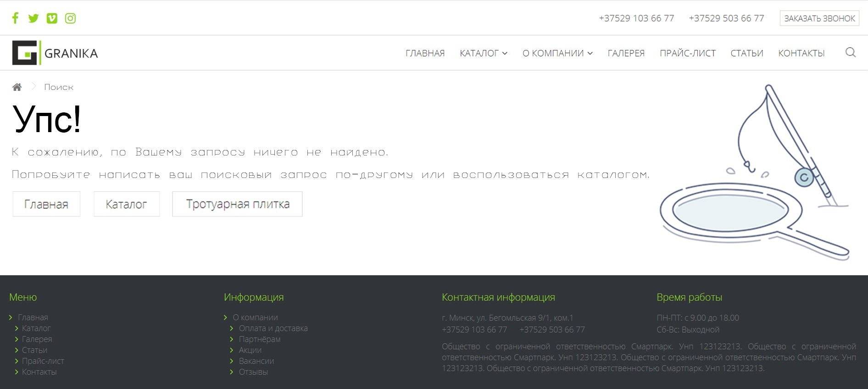The width and height of the screenshot is (868, 389).
Task: Click the GRANIKA logo
Action: coord(55,53)
